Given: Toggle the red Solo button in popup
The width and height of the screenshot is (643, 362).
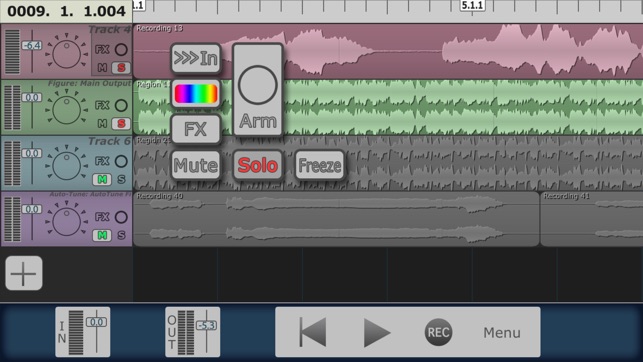Looking at the screenshot, I should pyautogui.click(x=258, y=165).
